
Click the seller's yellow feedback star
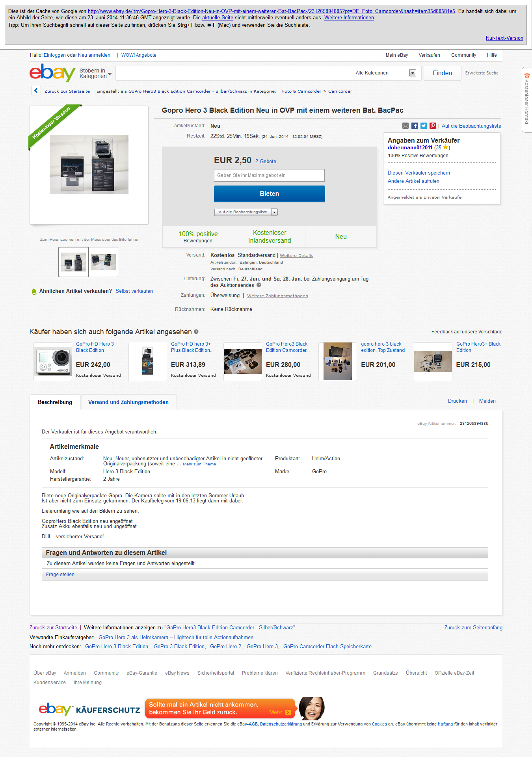[445, 147]
